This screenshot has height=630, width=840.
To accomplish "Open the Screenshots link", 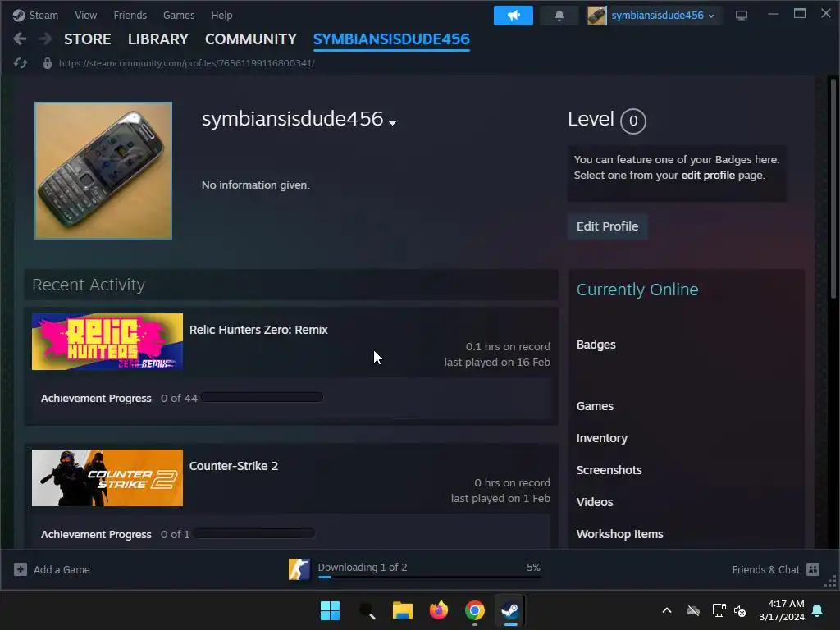I will click(x=609, y=470).
